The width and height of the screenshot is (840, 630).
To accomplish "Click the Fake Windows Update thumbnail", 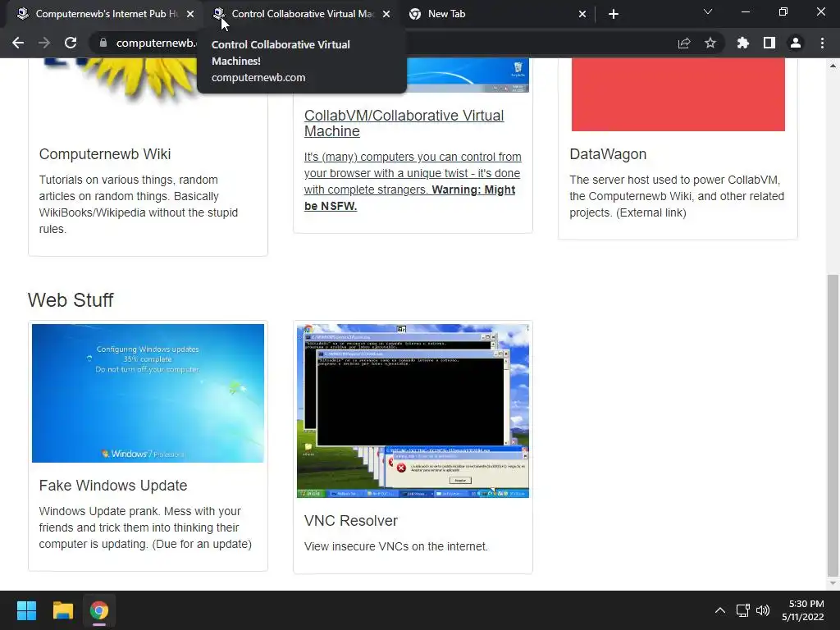I will [148, 393].
